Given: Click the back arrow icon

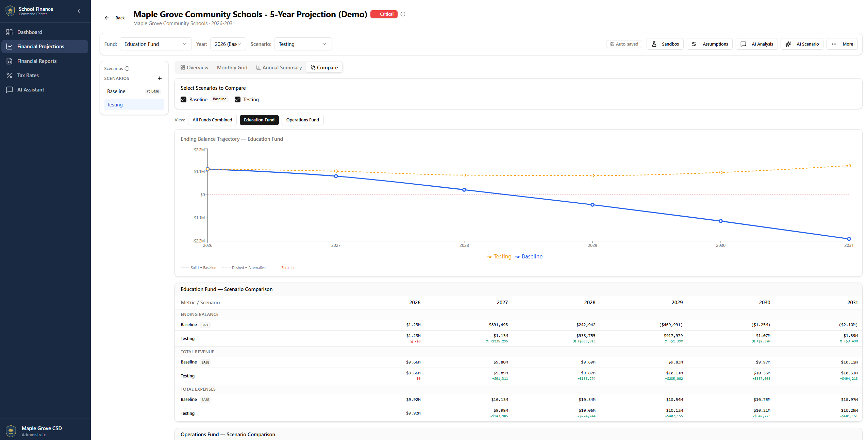Looking at the screenshot, I should pyautogui.click(x=107, y=18).
